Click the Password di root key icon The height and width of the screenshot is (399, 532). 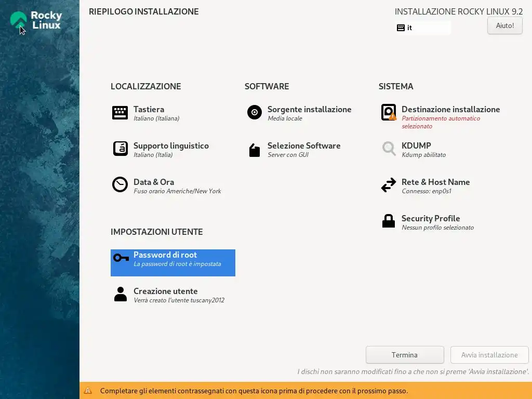point(121,258)
